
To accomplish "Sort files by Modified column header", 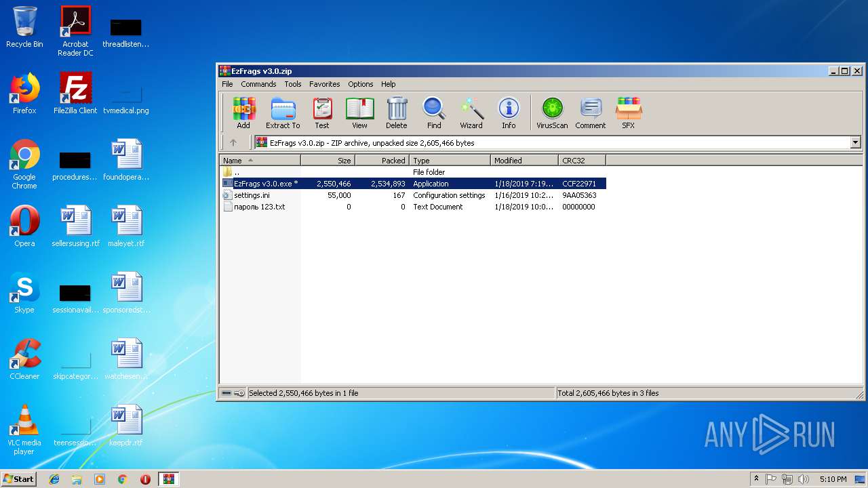I will pos(525,161).
